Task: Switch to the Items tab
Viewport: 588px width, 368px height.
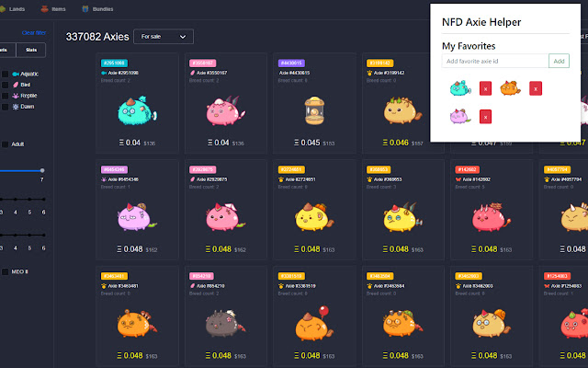Action: pos(53,9)
